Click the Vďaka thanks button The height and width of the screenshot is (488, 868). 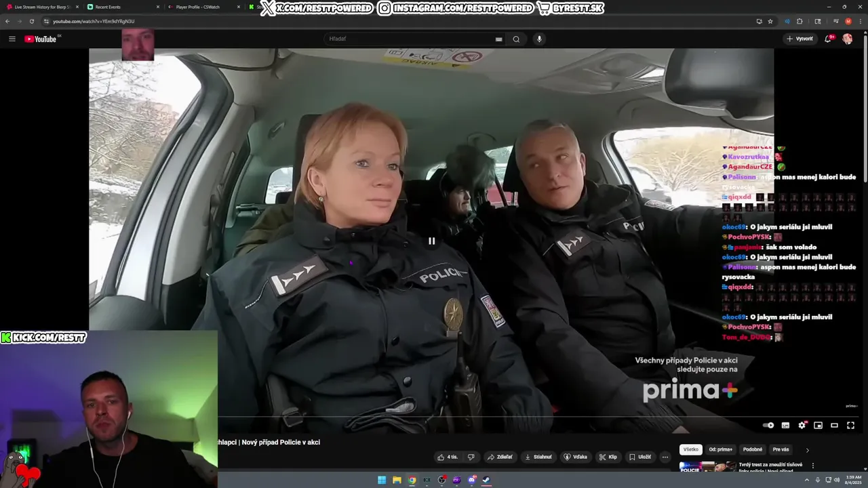pyautogui.click(x=576, y=457)
